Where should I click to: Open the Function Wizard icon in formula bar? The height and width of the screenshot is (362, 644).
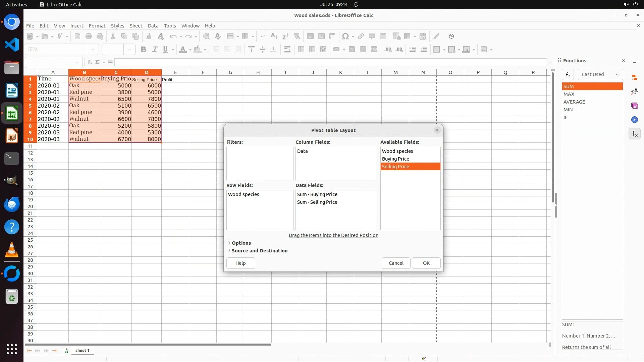click(x=90, y=62)
